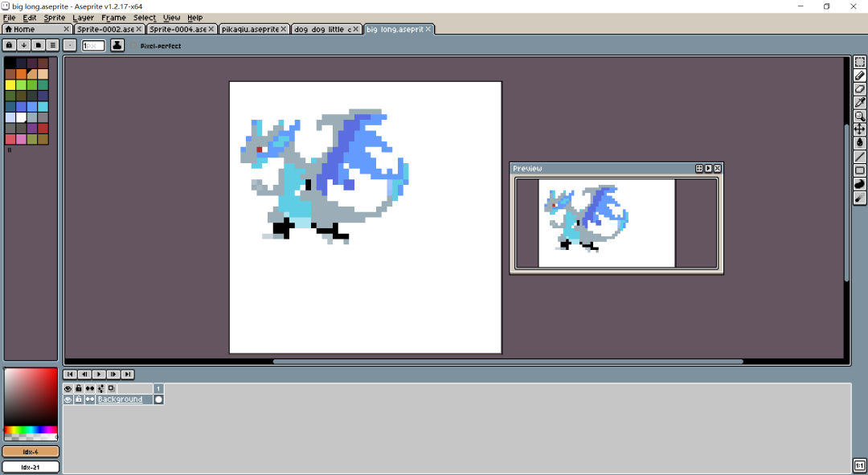Screen dimensions: 868x475
Task: Select the Rectangle shape tool
Action: (860, 170)
